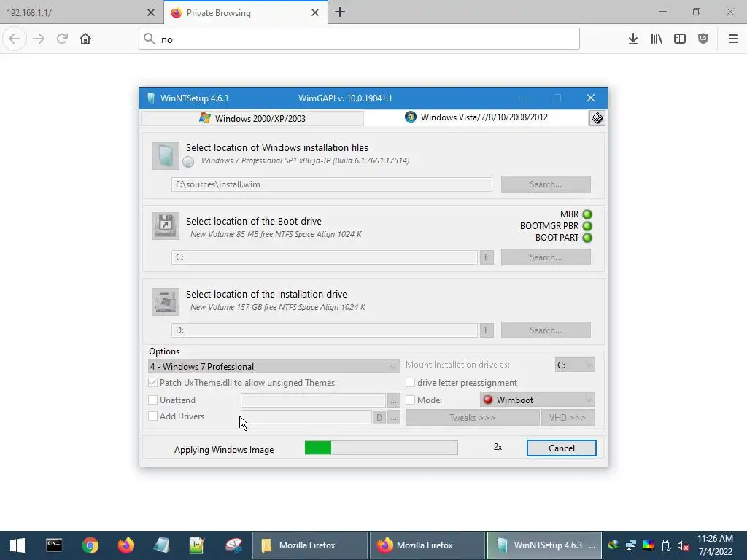Image resolution: width=747 pixels, height=560 pixels.
Task: Click the boot drive C: field
Action: pos(325,257)
